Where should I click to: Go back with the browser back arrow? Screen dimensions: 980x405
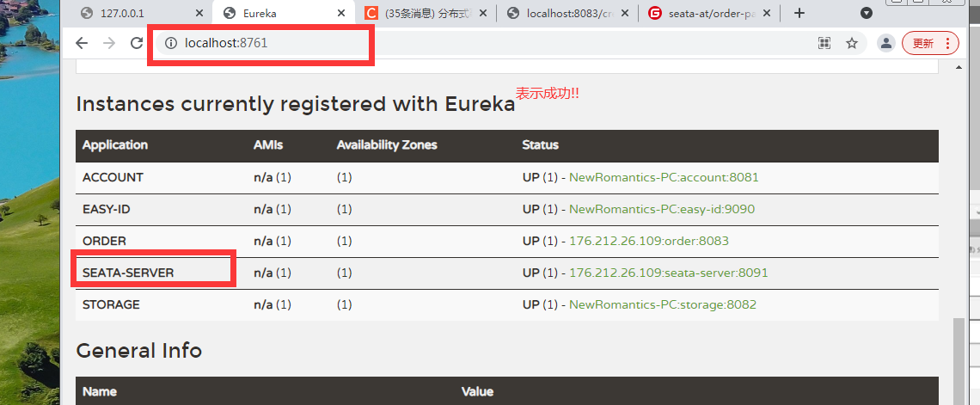click(82, 43)
